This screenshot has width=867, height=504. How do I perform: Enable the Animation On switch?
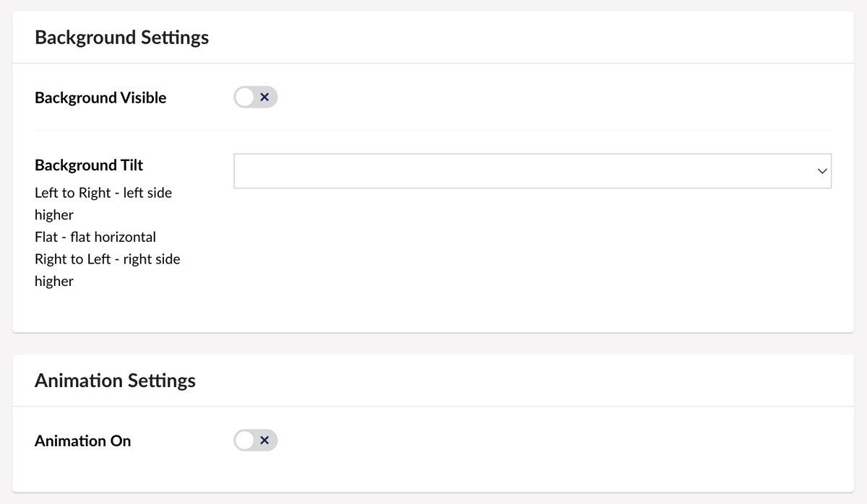coord(256,440)
